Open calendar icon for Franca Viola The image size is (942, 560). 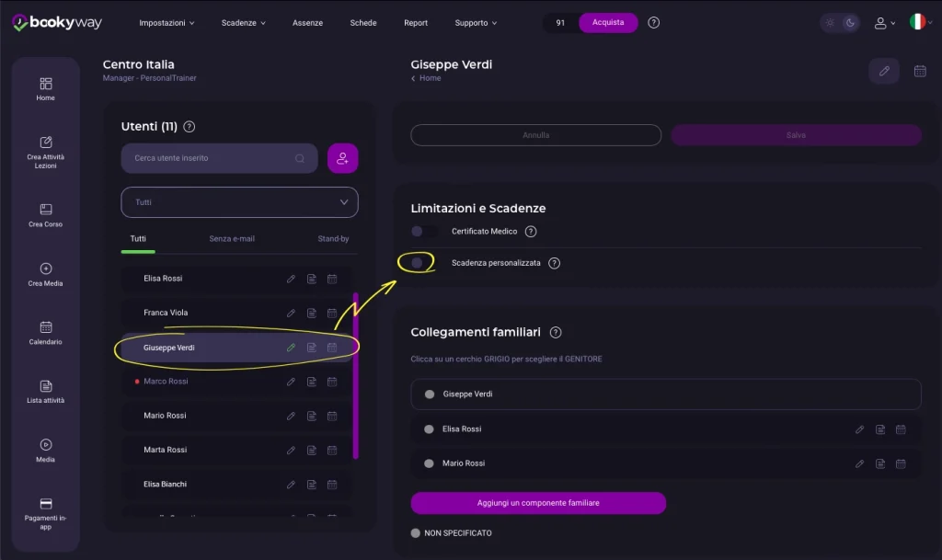(332, 313)
